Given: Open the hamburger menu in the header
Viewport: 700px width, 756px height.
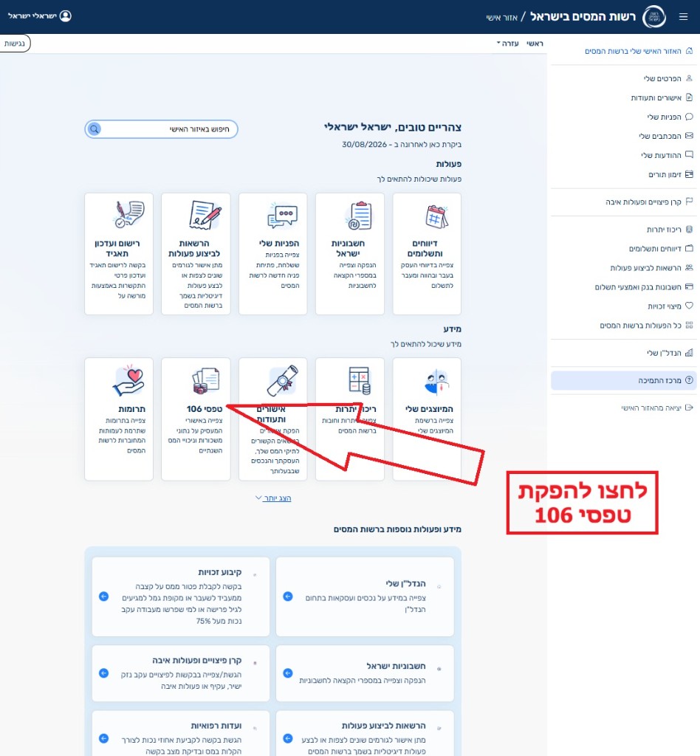Looking at the screenshot, I should coord(683,17).
